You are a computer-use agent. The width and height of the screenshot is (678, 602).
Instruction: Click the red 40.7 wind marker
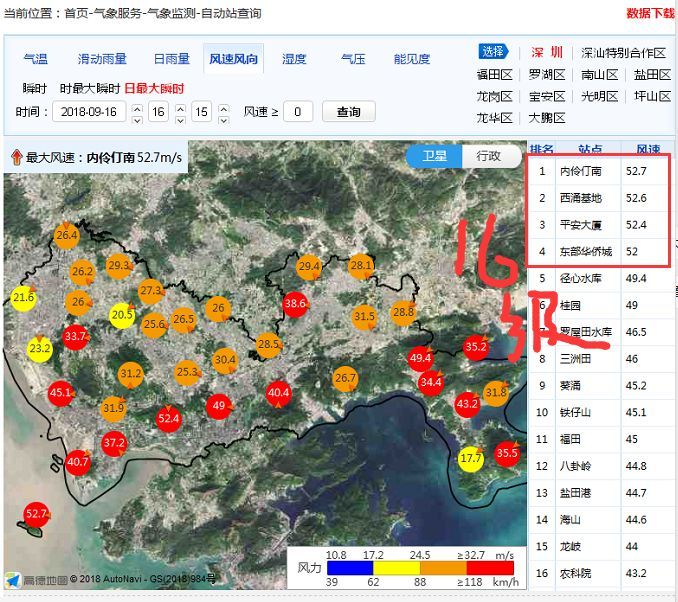78,462
